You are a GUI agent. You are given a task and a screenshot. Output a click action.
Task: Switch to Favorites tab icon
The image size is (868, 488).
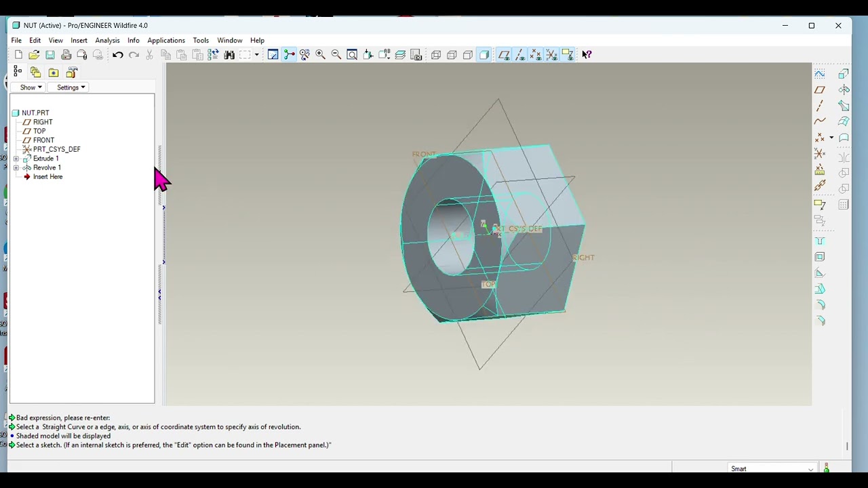(54, 72)
